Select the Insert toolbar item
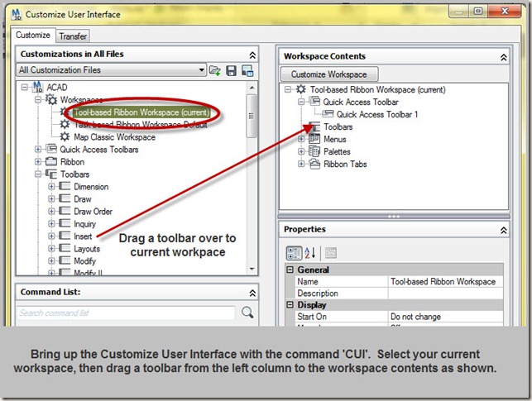The width and height of the screenshot is (532, 401). [x=83, y=236]
